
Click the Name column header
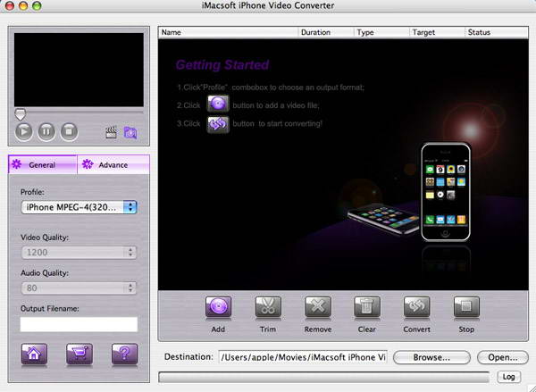click(229, 32)
